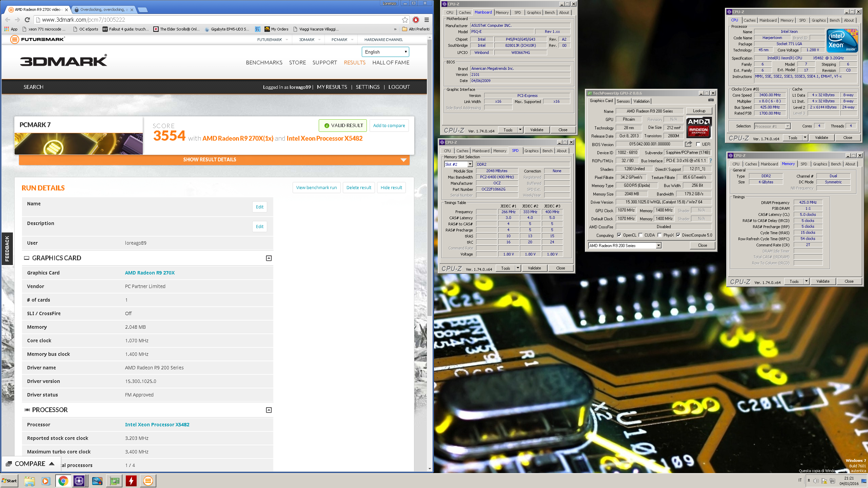This screenshot has width=868, height=488.
Task: Open Tools dropdown arrow in Mainboard CPU-Z window
Action: tap(520, 130)
